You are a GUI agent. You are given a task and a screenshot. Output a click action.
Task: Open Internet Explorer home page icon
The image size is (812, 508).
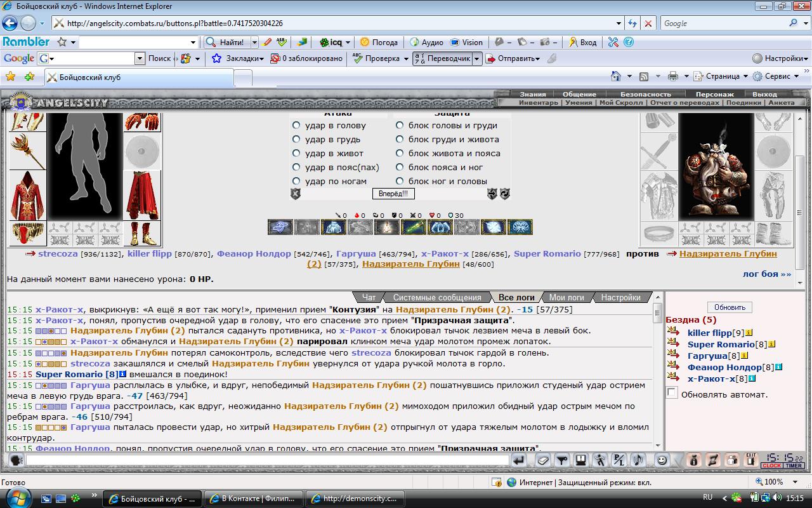(615, 76)
